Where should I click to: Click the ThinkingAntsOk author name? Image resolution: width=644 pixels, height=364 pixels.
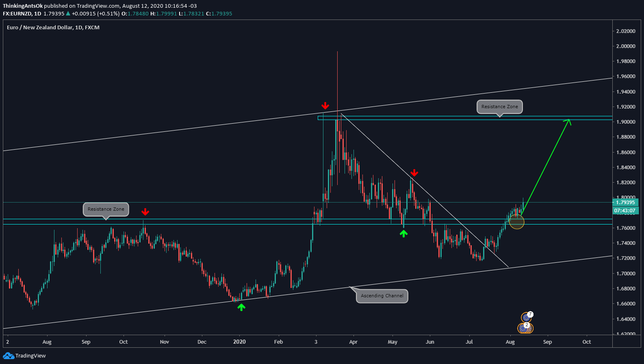pyautogui.click(x=23, y=6)
